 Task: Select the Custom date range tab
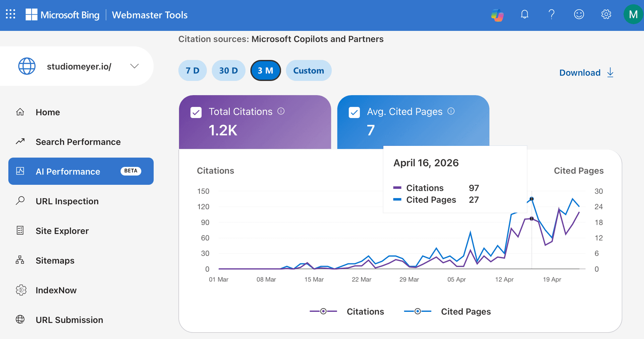click(309, 70)
